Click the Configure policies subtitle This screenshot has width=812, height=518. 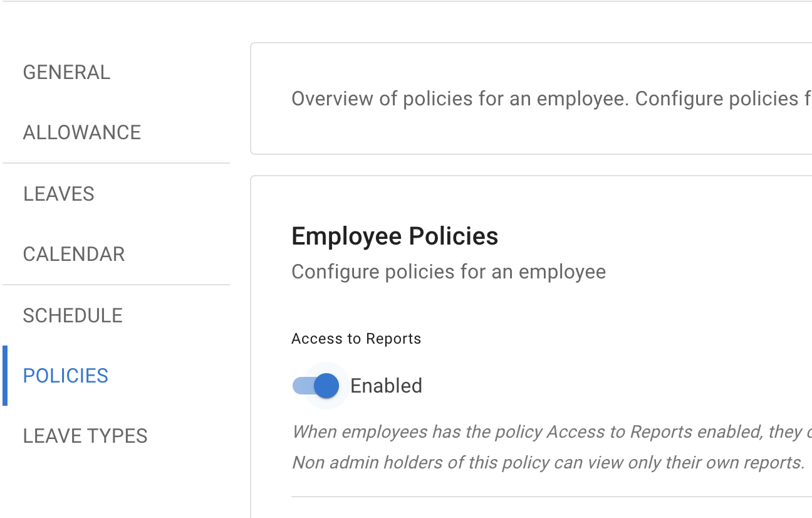[x=449, y=272]
